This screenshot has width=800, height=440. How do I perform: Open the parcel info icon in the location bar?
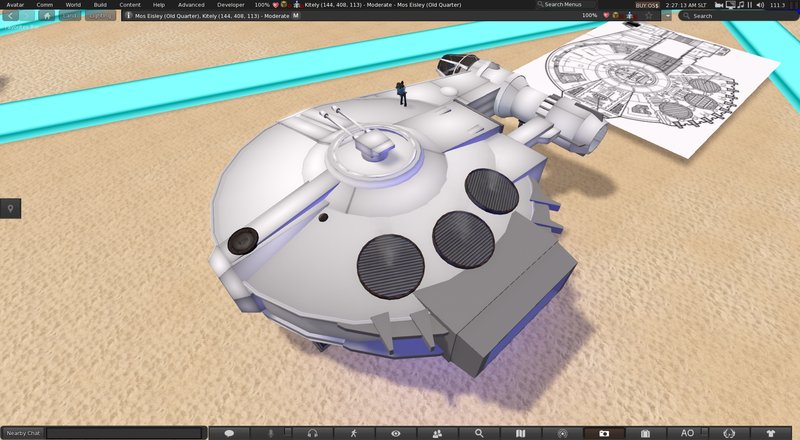[x=129, y=16]
